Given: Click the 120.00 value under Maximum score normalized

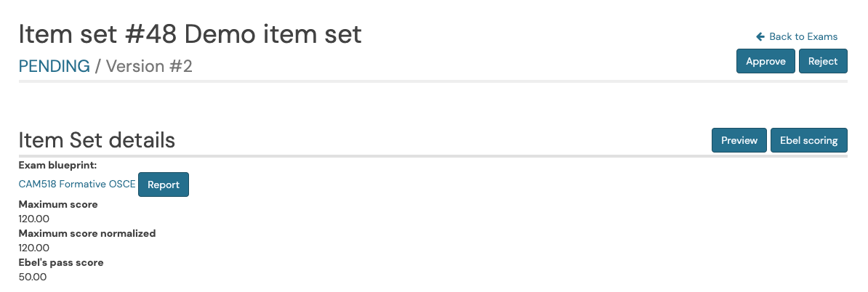Looking at the screenshot, I should 33,247.
